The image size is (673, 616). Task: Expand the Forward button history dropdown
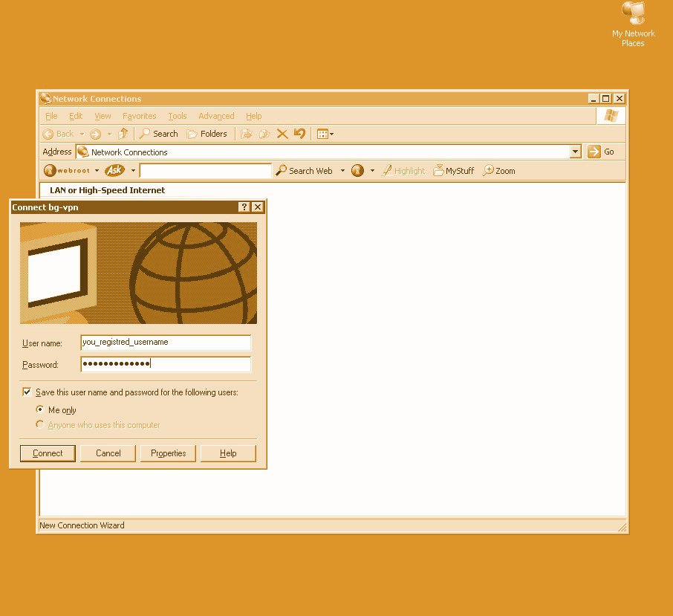click(109, 134)
